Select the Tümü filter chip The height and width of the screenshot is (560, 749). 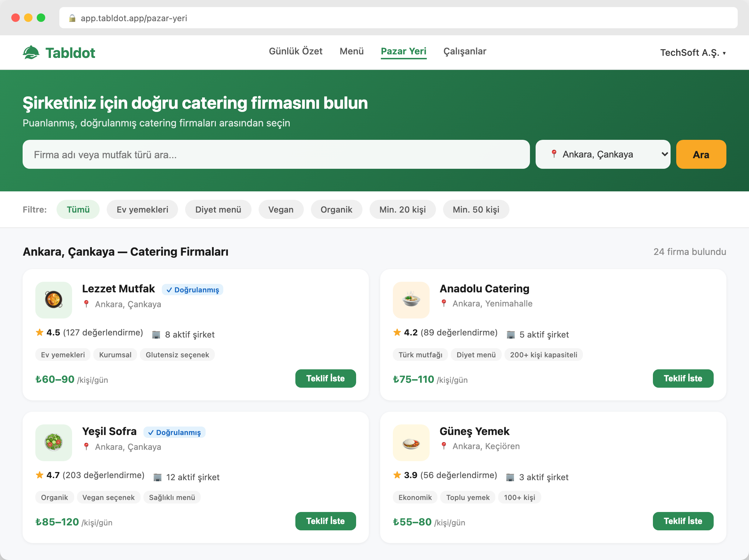pyautogui.click(x=78, y=210)
